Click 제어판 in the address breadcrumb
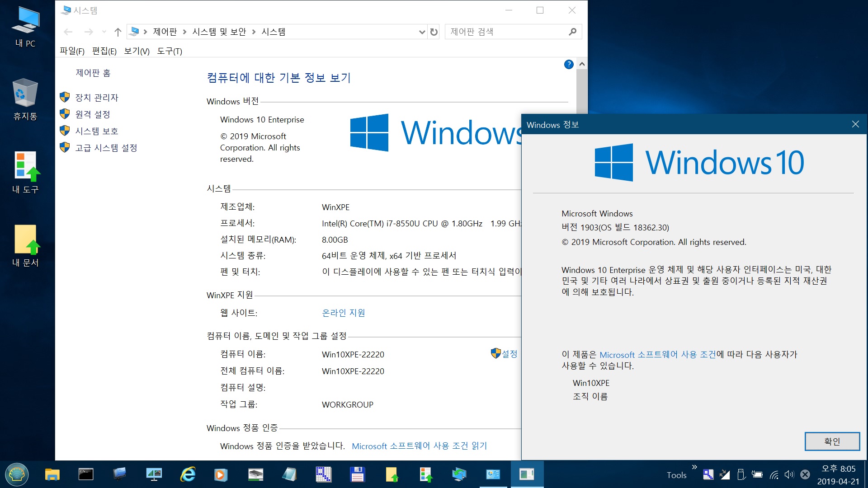Viewport: 868px width, 488px height. click(x=165, y=32)
